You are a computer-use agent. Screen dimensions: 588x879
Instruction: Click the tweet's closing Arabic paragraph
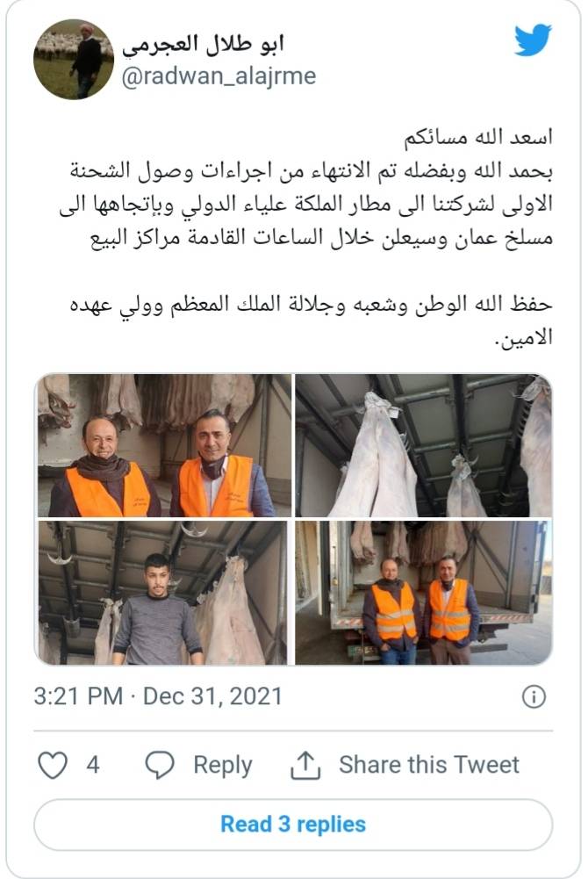pyautogui.click(x=311, y=321)
